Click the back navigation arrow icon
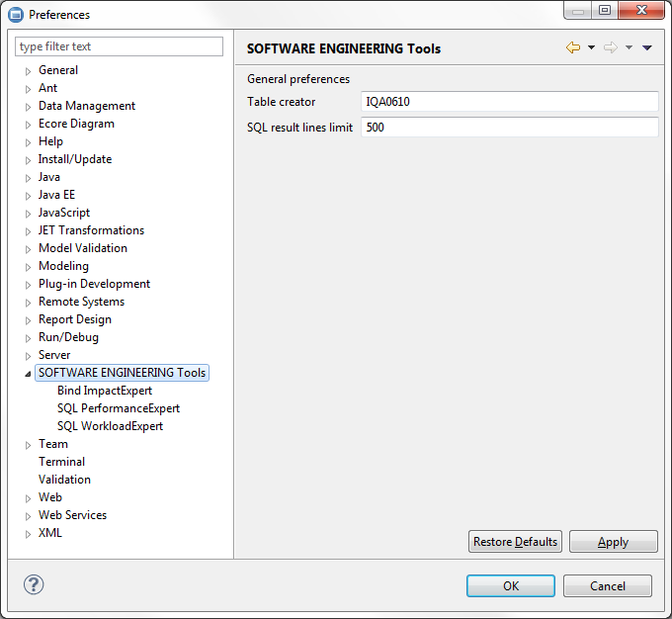The height and width of the screenshot is (619, 672). tap(572, 47)
